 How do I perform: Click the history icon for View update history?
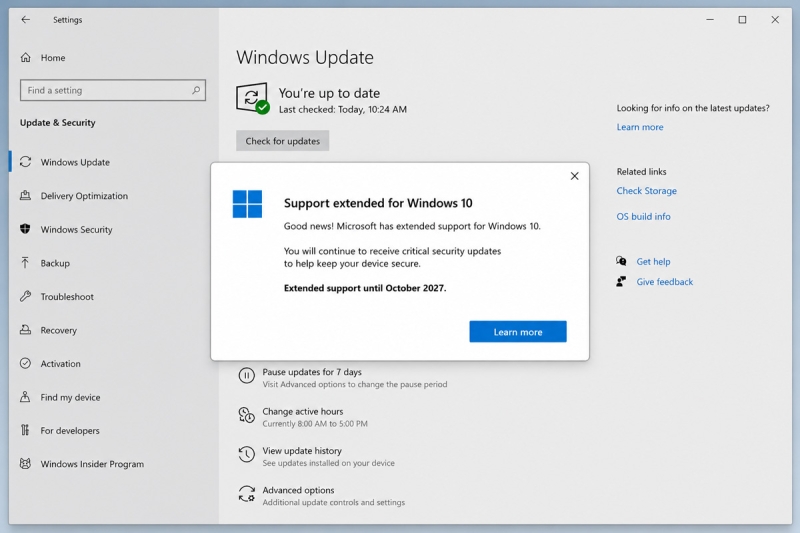pos(246,454)
